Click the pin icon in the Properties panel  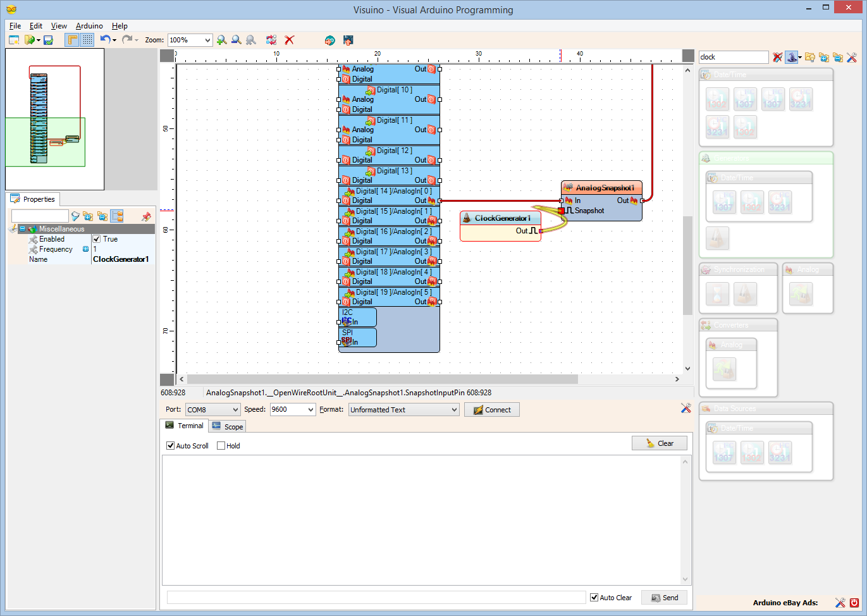[x=145, y=216]
